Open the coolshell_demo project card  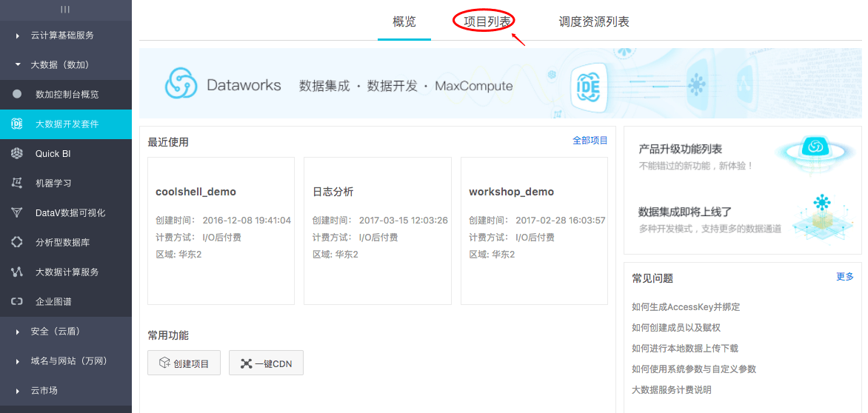pos(221,230)
